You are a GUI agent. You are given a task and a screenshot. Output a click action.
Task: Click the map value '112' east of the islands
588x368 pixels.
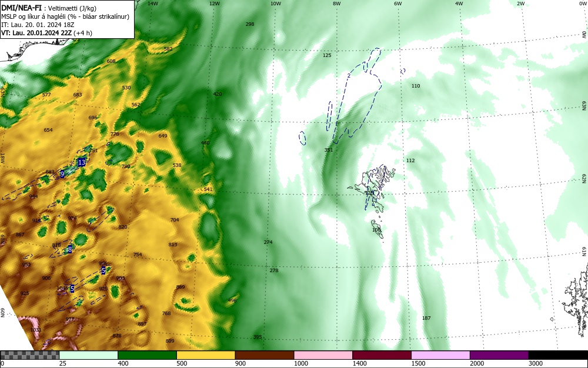(x=410, y=160)
